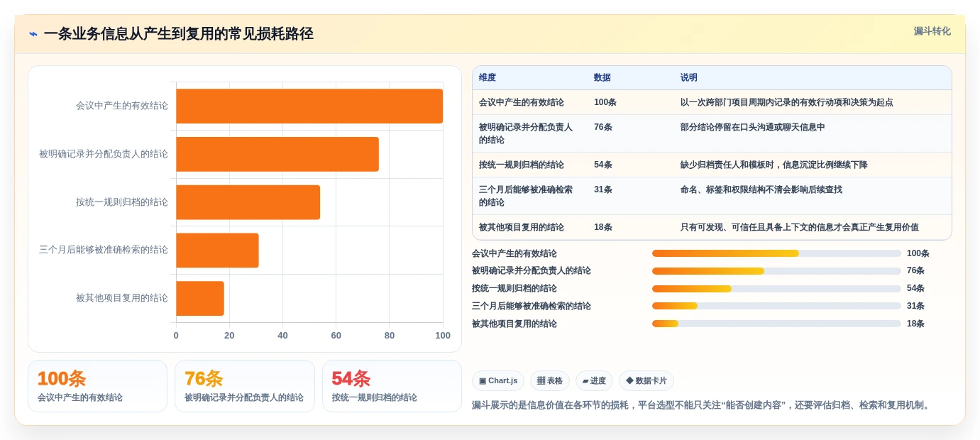980x440 pixels.
Task: Click description 命名、标签和权限结构不清会影响后续查找
Action: tap(761, 189)
